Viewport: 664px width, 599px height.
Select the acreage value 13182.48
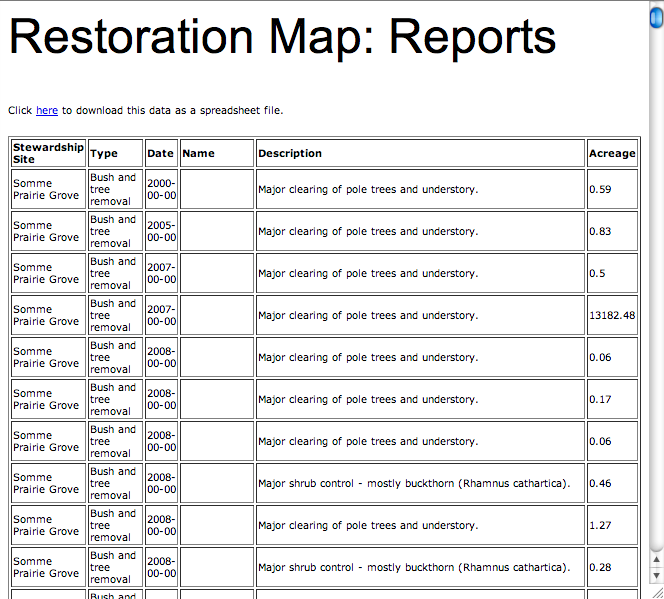(x=612, y=315)
